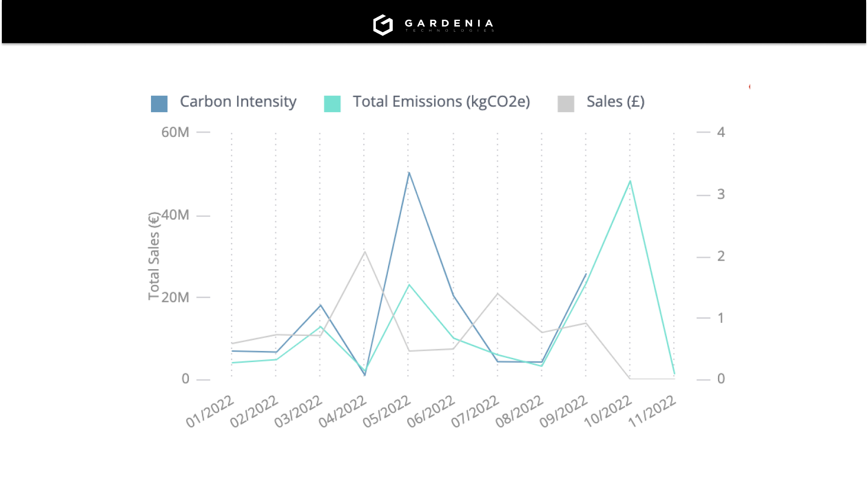Click the Total Emissions peak at 10/2022
Image resolution: width=868 pixels, height=485 pixels.
click(630, 181)
